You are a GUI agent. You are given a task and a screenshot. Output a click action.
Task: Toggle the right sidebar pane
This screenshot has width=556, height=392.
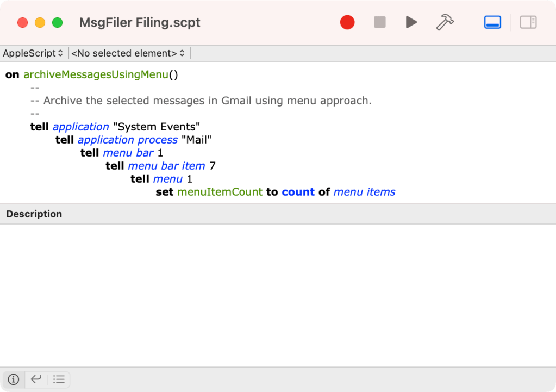pos(528,22)
